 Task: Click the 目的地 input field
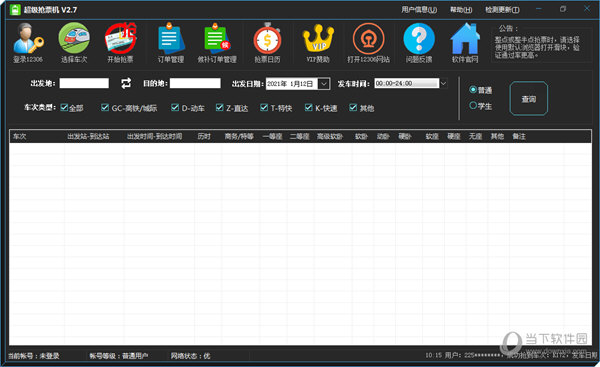coord(195,83)
